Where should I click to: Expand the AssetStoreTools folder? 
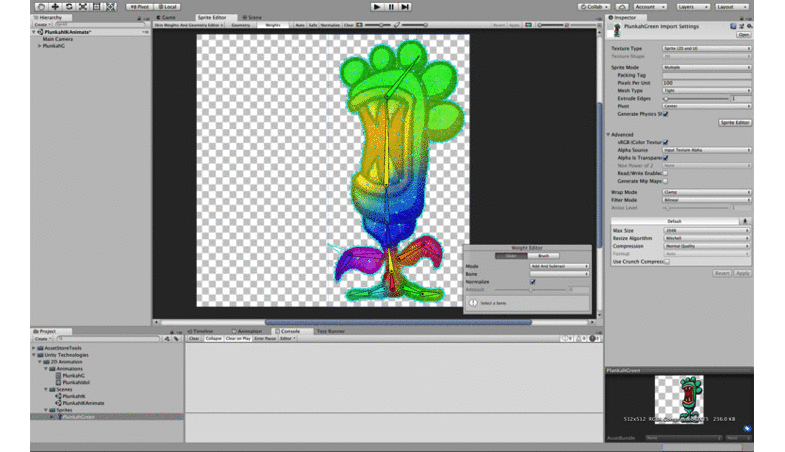(34, 348)
